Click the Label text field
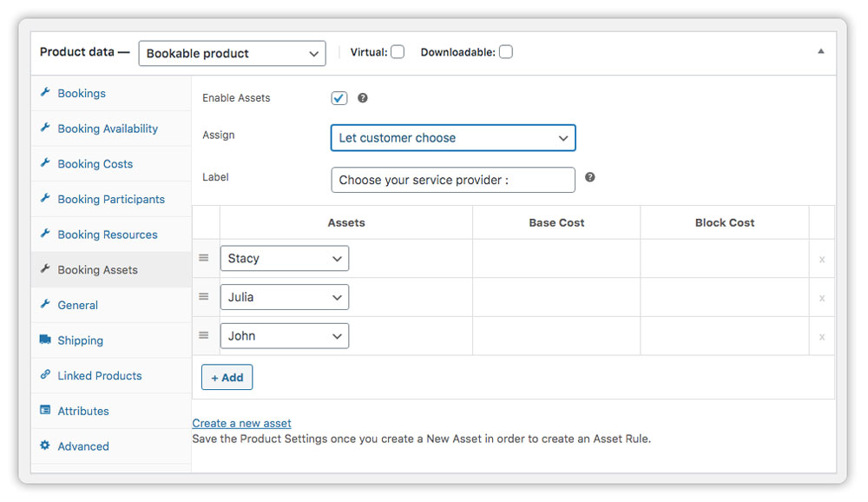This screenshot has height=502, width=868. pyautogui.click(x=453, y=180)
